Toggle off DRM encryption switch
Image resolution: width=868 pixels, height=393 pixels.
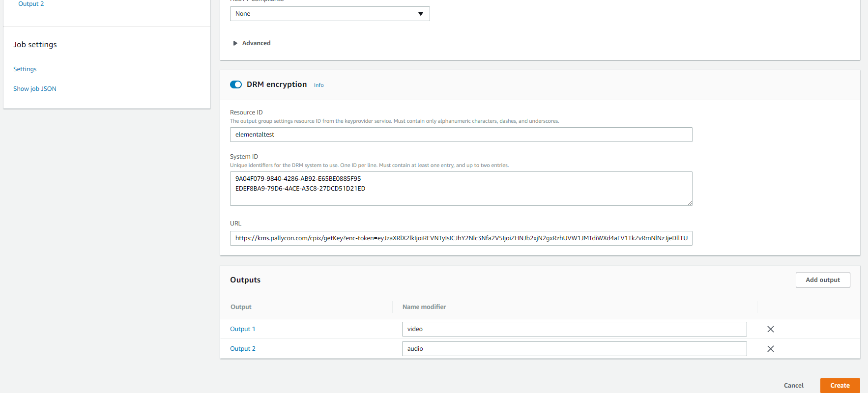(x=236, y=84)
